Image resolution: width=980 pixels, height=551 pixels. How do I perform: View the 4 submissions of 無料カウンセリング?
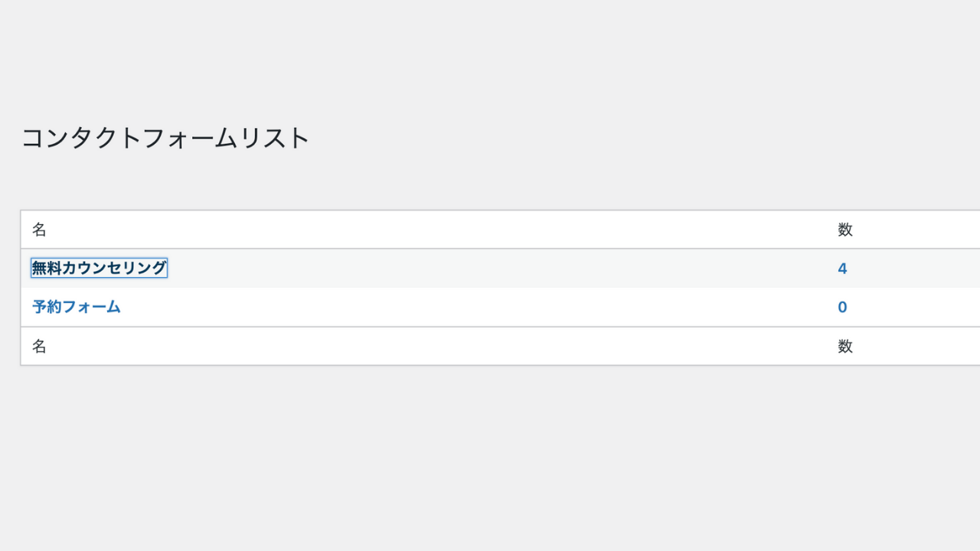click(x=842, y=269)
